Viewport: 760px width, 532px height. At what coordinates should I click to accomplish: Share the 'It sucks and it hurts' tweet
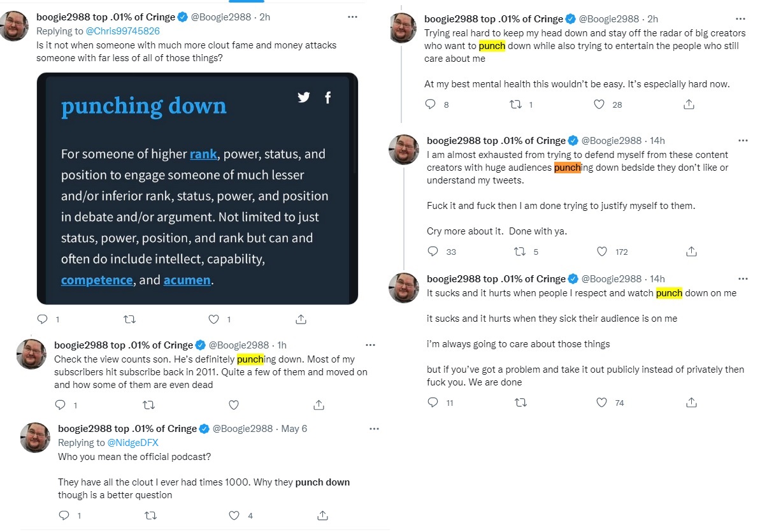[x=691, y=403]
